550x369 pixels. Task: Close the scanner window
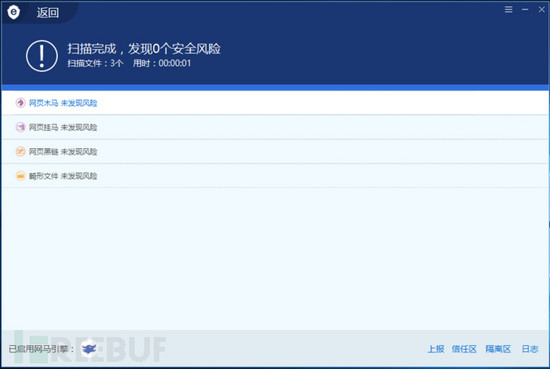(541, 9)
